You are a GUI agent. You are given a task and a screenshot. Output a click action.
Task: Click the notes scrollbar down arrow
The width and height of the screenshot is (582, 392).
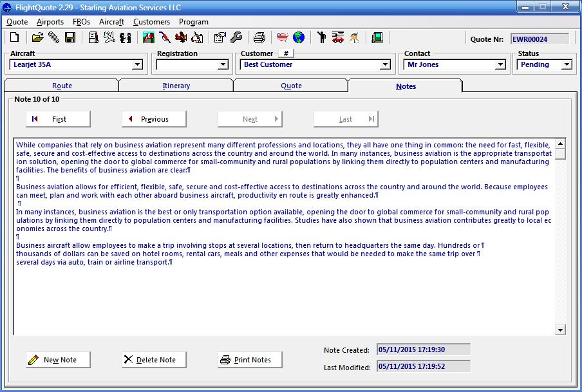click(560, 330)
